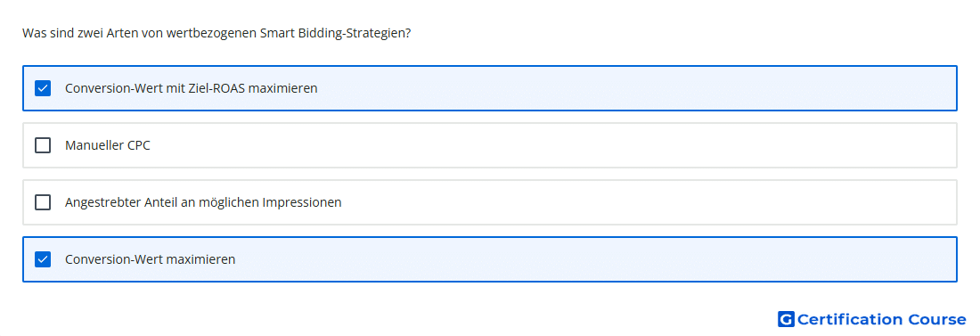Select the Manueller CPC label text
The image size is (980, 336).
click(x=108, y=145)
